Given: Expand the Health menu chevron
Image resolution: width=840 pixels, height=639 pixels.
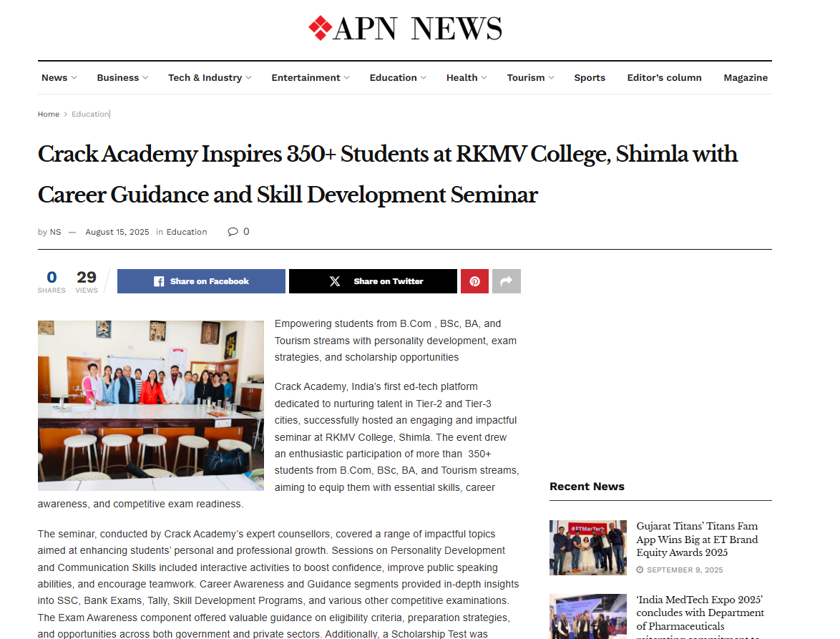Looking at the screenshot, I should click(484, 78).
